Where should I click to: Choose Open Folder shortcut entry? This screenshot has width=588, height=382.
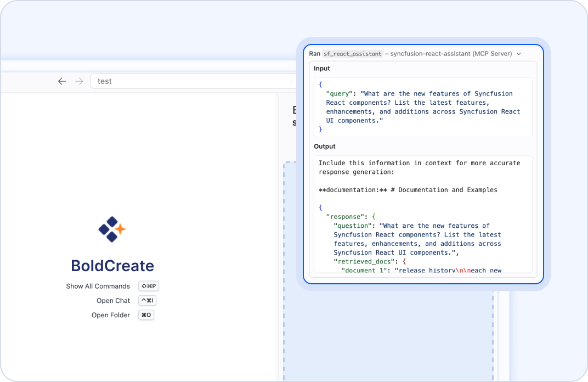tap(111, 315)
